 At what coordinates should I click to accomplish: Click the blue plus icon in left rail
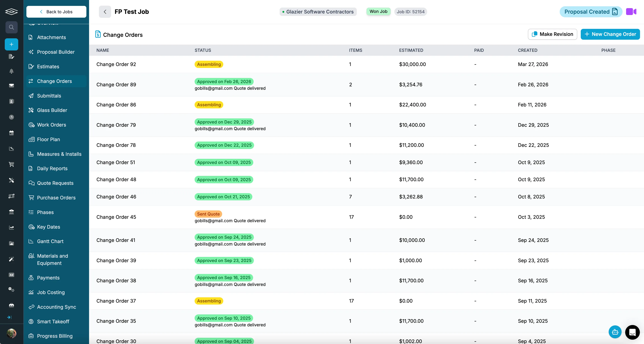12,44
